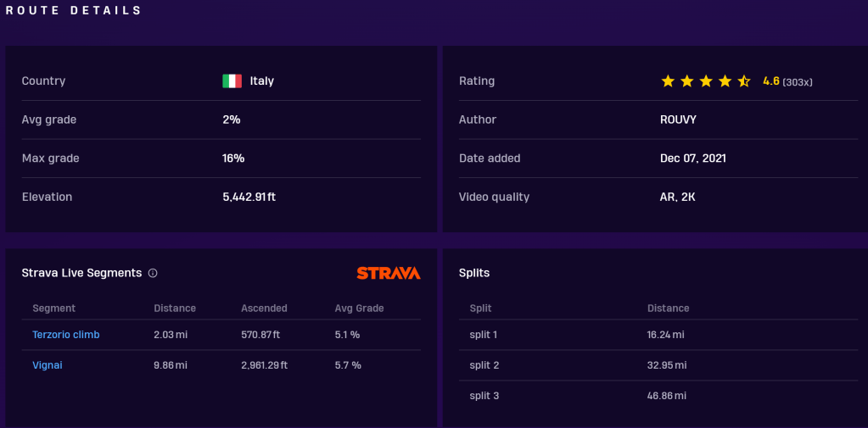Click the first rating star
Image resolution: width=868 pixels, height=428 pixels.
[x=668, y=81]
